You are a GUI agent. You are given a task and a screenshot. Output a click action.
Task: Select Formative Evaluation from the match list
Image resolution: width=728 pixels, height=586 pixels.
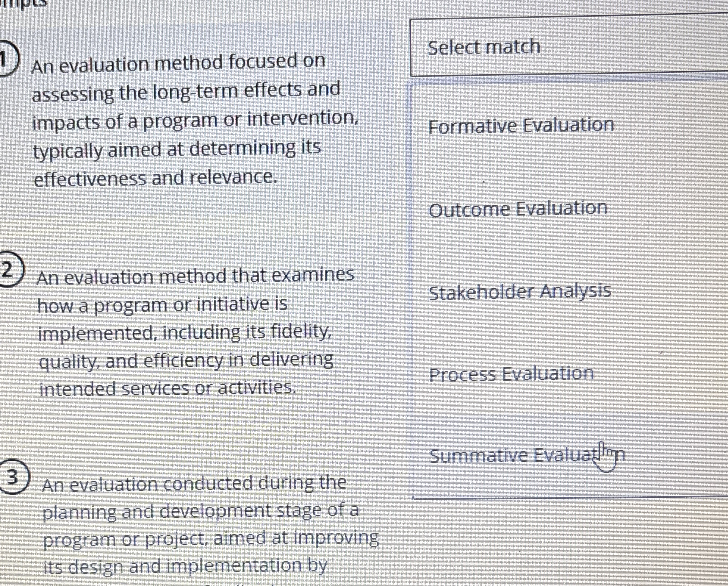pyautogui.click(x=521, y=126)
